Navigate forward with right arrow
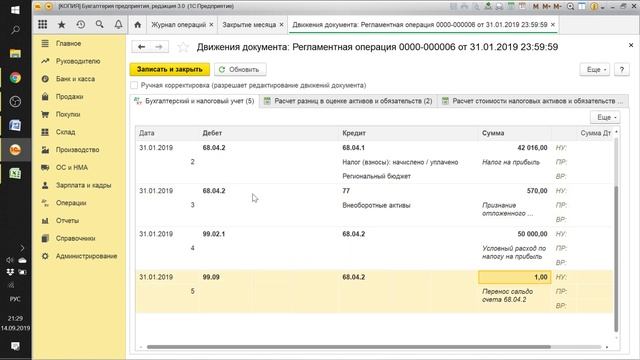Image resolution: width=640 pixels, height=360 pixels. click(x=159, y=47)
